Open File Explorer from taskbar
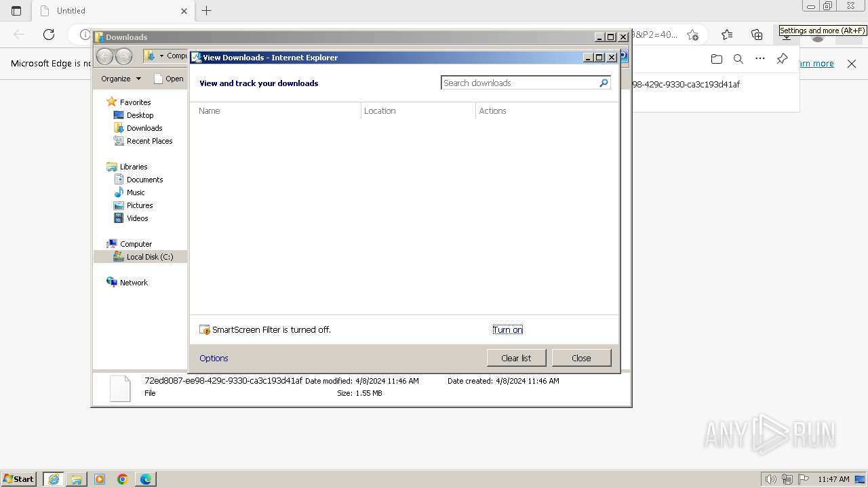Viewport: 868px width, 488px height. [77, 479]
